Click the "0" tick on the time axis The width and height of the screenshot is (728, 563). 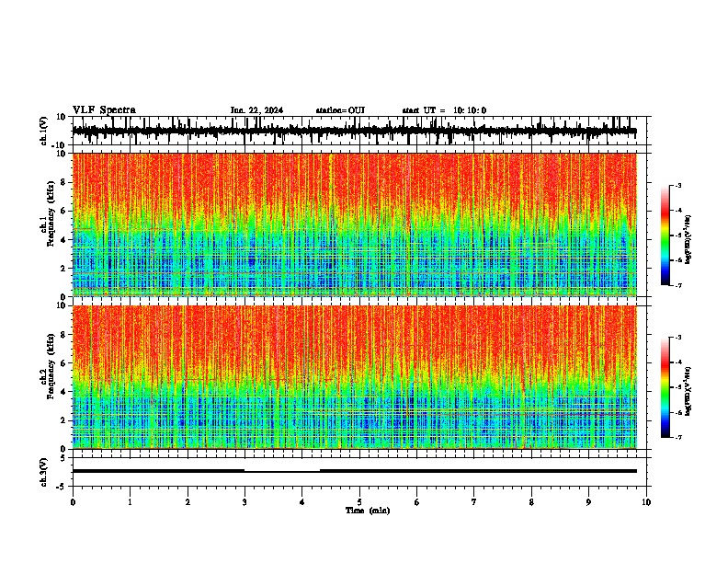[73, 502]
